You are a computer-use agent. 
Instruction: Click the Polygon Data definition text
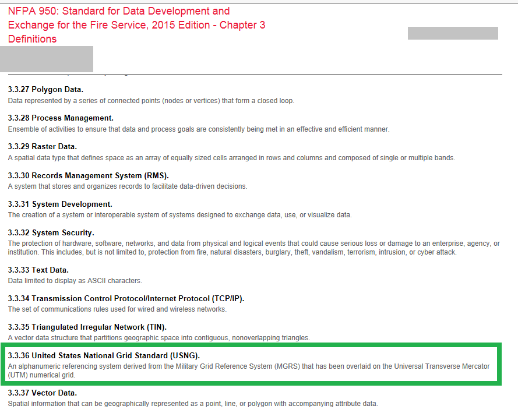click(x=151, y=100)
